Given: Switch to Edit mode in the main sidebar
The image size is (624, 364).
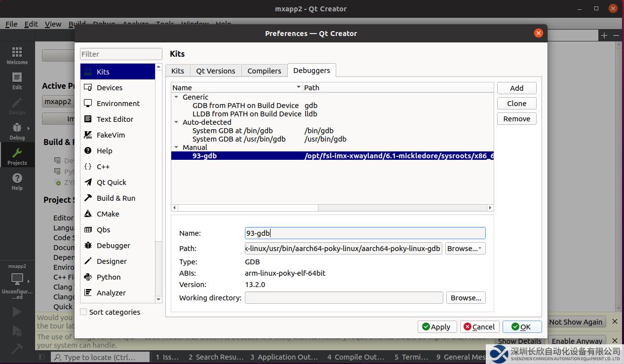Looking at the screenshot, I should [17, 80].
